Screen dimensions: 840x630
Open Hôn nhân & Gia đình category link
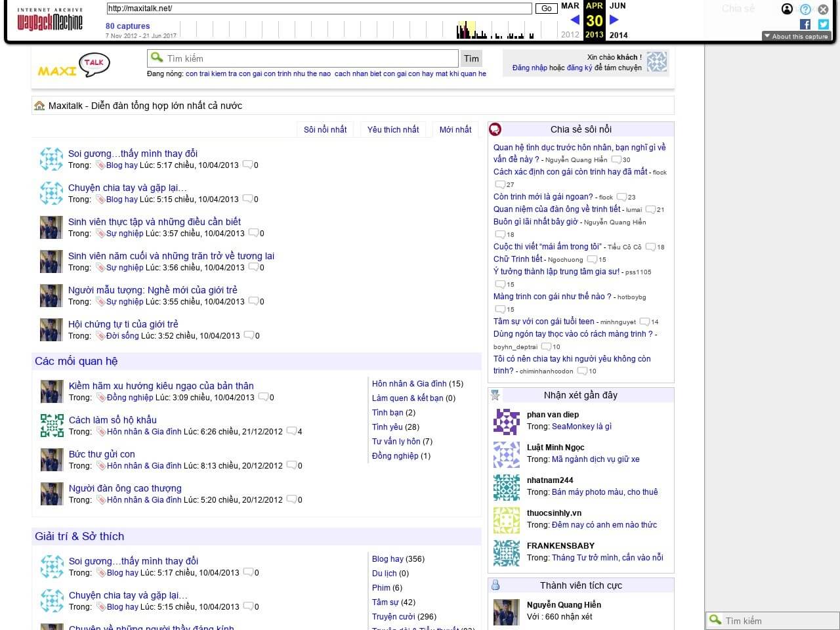(409, 384)
